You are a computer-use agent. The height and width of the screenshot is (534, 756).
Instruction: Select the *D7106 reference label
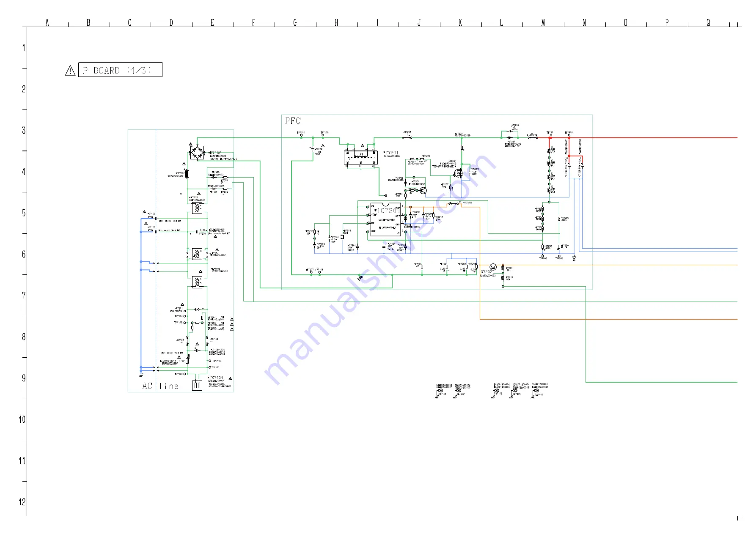point(214,153)
